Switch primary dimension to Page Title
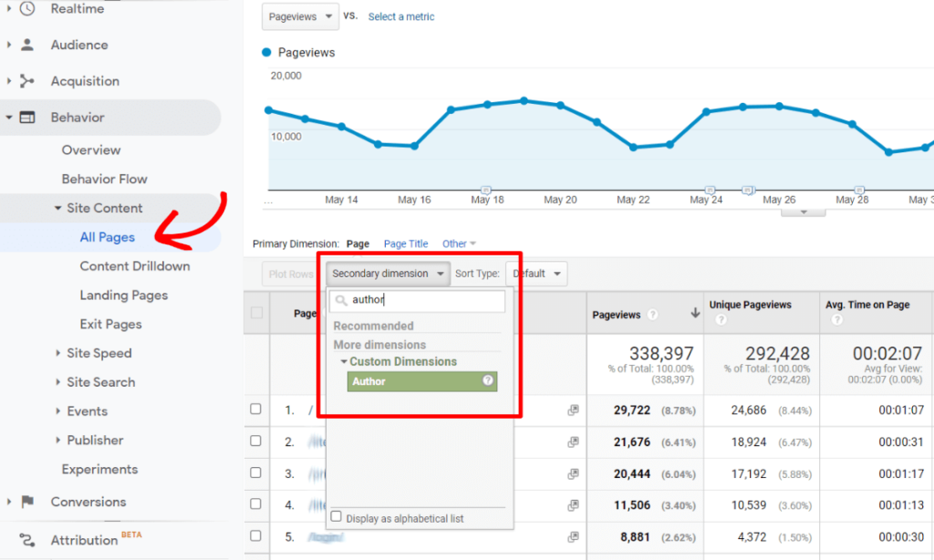Viewport: 934px width, 560px height. pyautogui.click(x=405, y=244)
